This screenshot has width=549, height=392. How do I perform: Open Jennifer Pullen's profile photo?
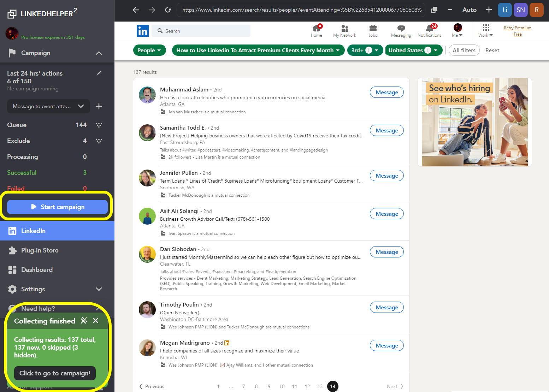coord(147,178)
